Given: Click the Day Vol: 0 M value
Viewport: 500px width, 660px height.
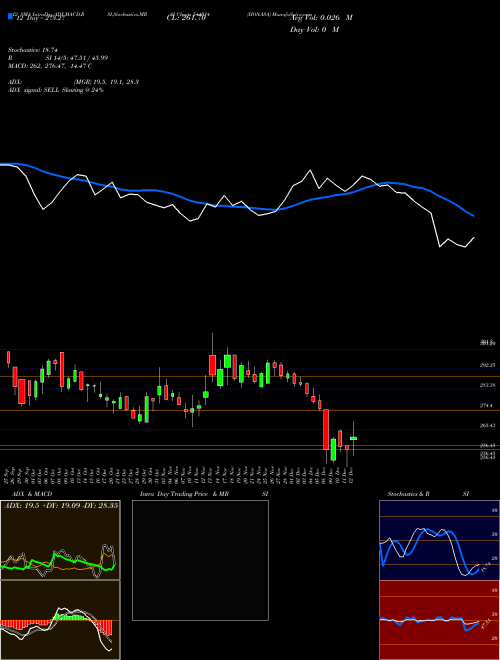Looking at the screenshot, I should click(x=314, y=29).
